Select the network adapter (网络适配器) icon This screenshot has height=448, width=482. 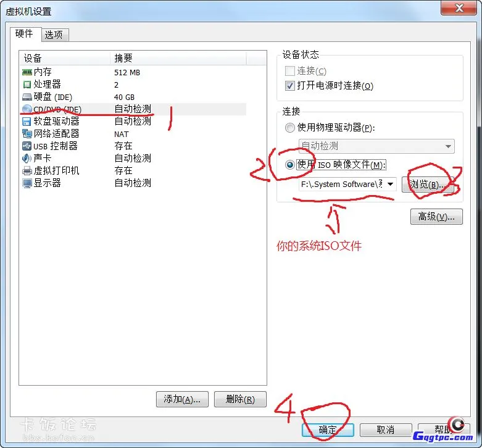click(x=27, y=134)
